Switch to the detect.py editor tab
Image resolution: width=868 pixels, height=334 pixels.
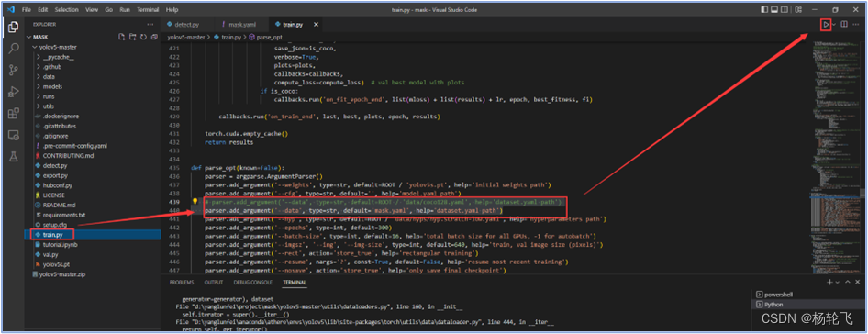coord(186,25)
